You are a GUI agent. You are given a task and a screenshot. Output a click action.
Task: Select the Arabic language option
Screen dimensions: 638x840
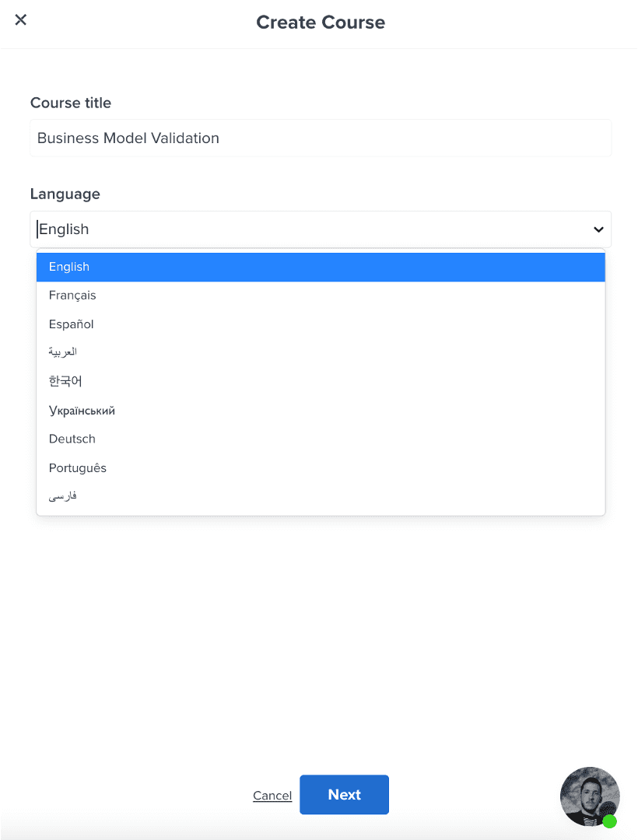point(63,352)
